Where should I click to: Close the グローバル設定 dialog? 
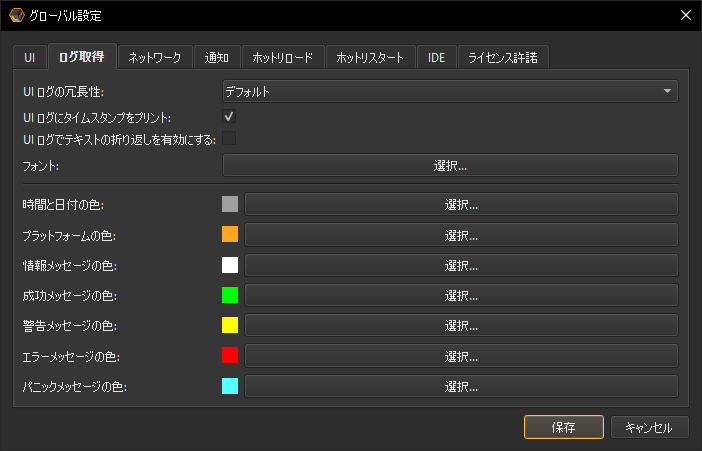(x=685, y=15)
